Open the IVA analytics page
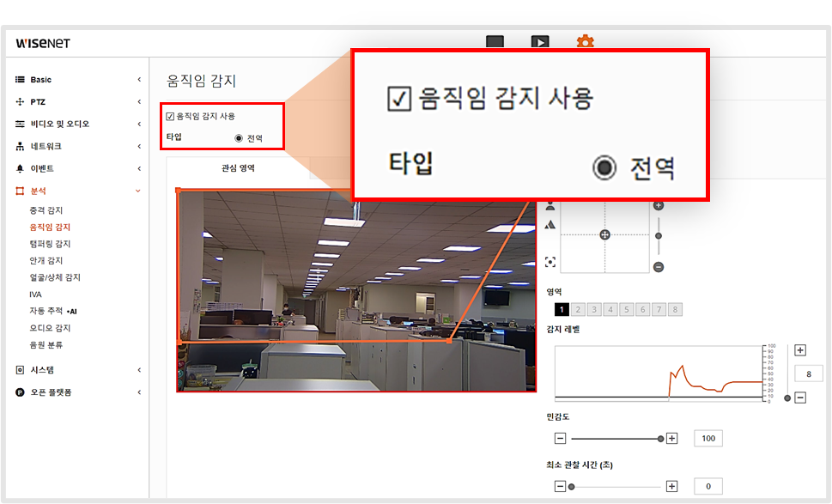The height and width of the screenshot is (504, 832). (35, 294)
